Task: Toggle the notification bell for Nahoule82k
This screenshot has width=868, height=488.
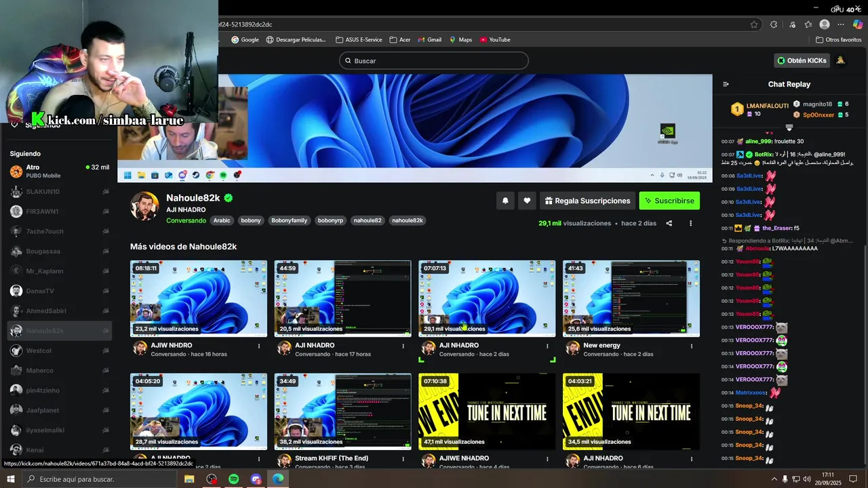Action: pos(505,201)
